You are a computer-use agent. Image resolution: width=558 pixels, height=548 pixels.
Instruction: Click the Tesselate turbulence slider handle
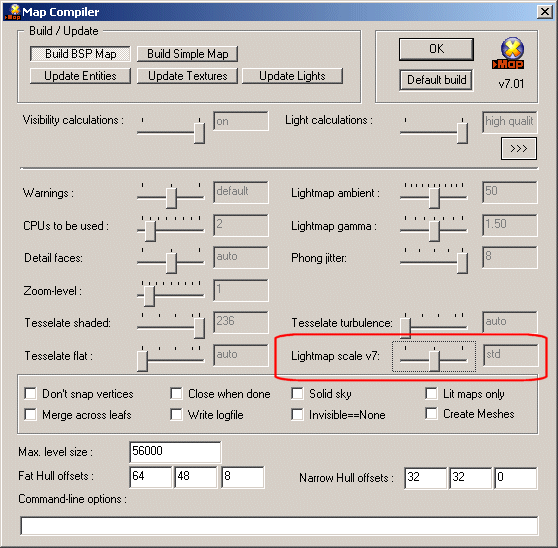click(x=405, y=328)
